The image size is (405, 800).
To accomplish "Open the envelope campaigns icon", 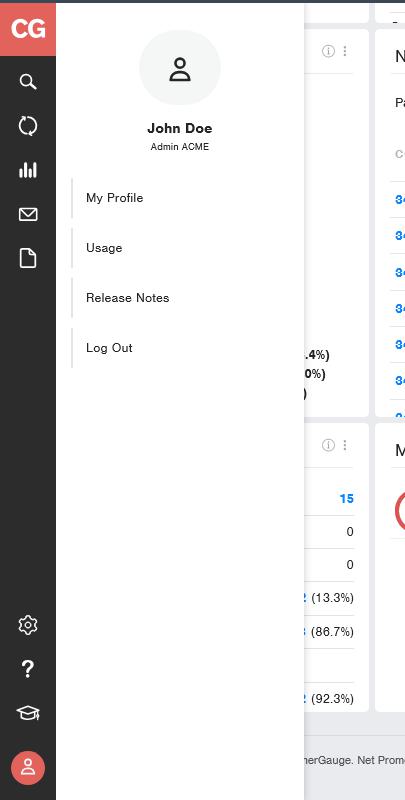I will (28, 214).
